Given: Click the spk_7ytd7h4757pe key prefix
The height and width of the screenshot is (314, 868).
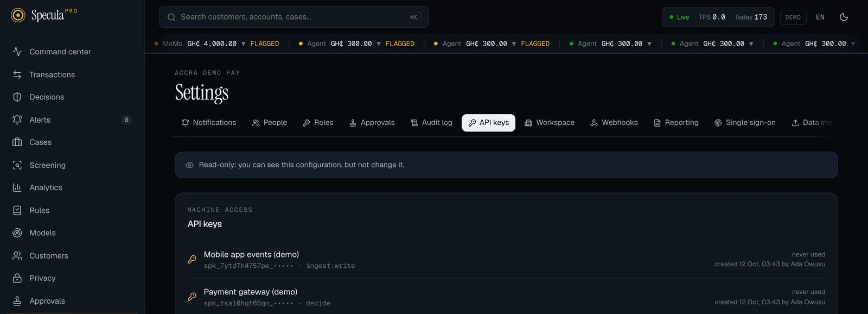Looking at the screenshot, I should coord(248,266).
